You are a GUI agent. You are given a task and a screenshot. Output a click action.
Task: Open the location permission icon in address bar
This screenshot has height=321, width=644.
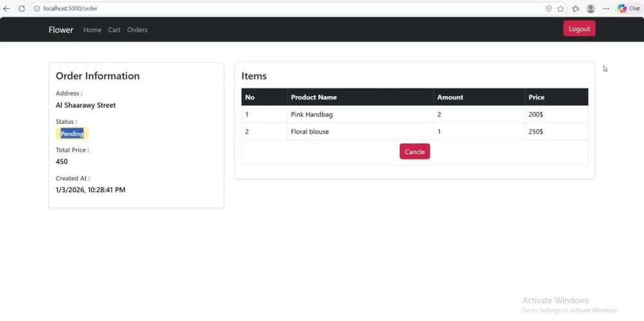pos(548,8)
